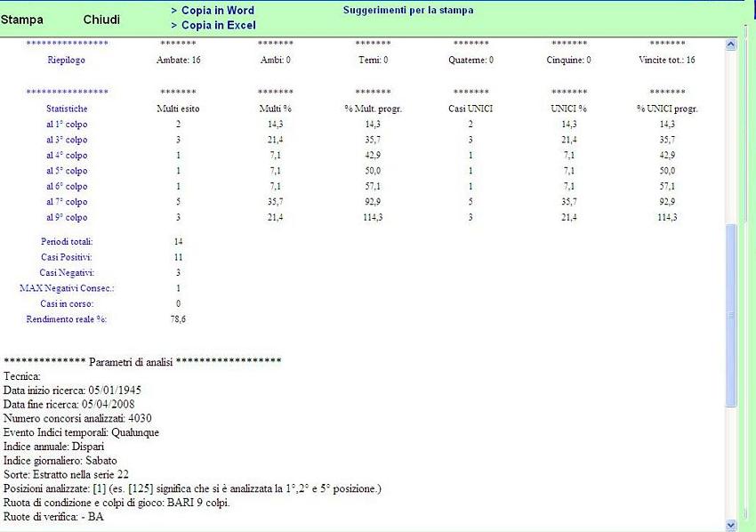Click the vertical scrollbar thumb
This screenshot has width=756, height=532.
[x=732, y=315]
